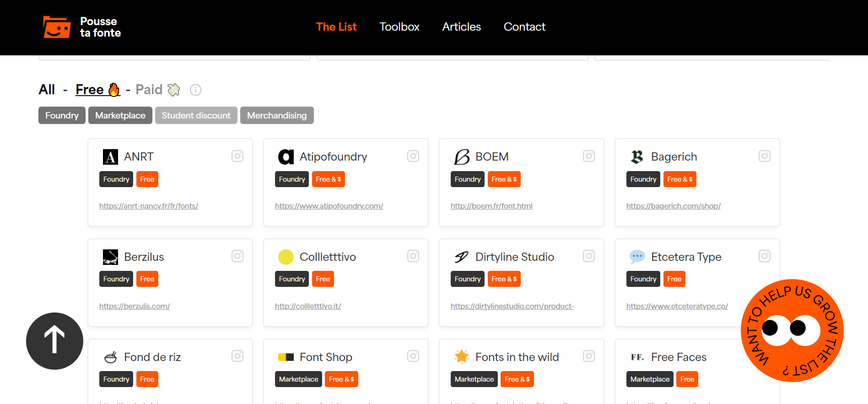
Task: Click the Font Shop yellow-black logo
Action: pos(286,357)
